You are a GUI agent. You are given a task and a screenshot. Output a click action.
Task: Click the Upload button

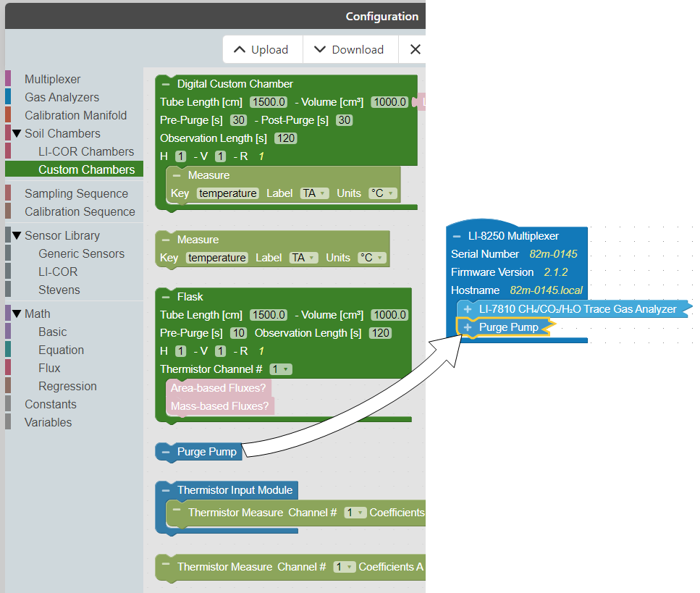[x=263, y=49]
